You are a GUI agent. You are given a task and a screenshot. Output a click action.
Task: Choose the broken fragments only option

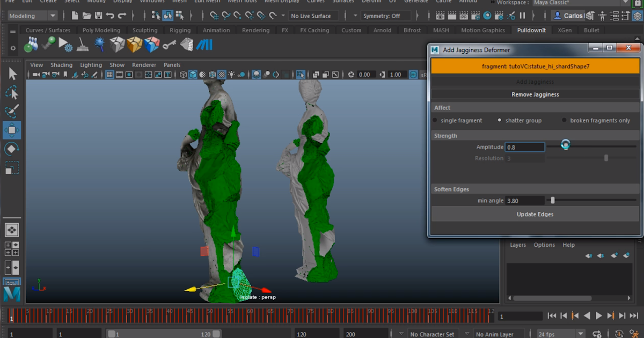click(x=564, y=121)
